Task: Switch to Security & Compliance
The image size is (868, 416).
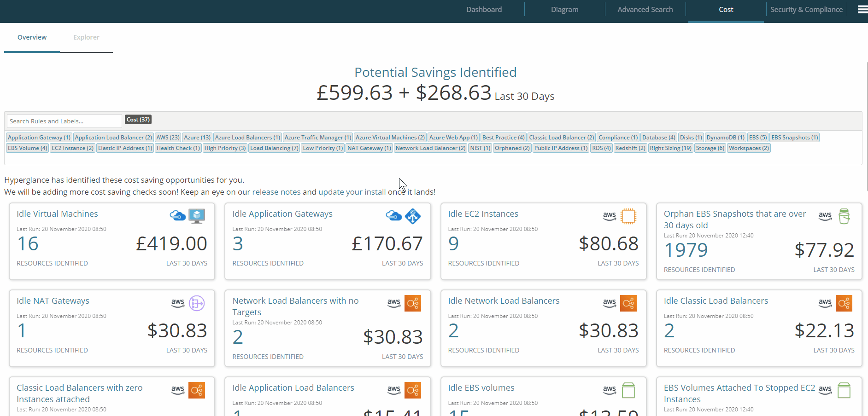Action: click(x=806, y=9)
